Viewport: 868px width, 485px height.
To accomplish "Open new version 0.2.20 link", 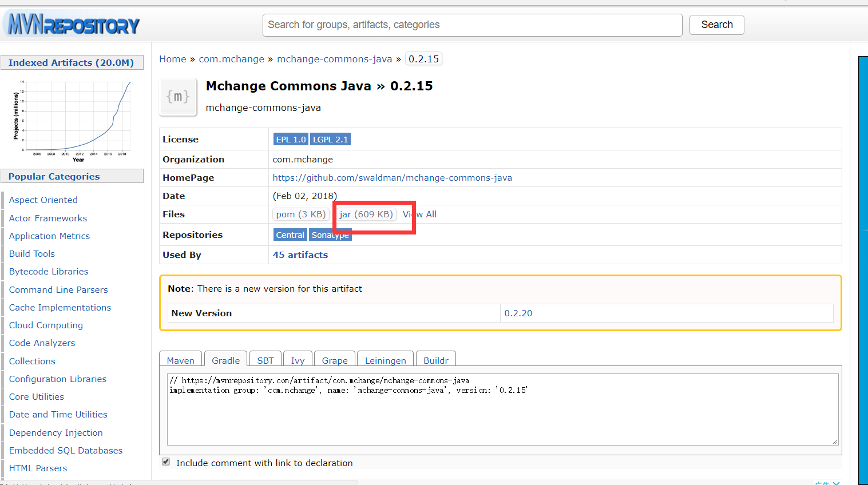I will [518, 313].
